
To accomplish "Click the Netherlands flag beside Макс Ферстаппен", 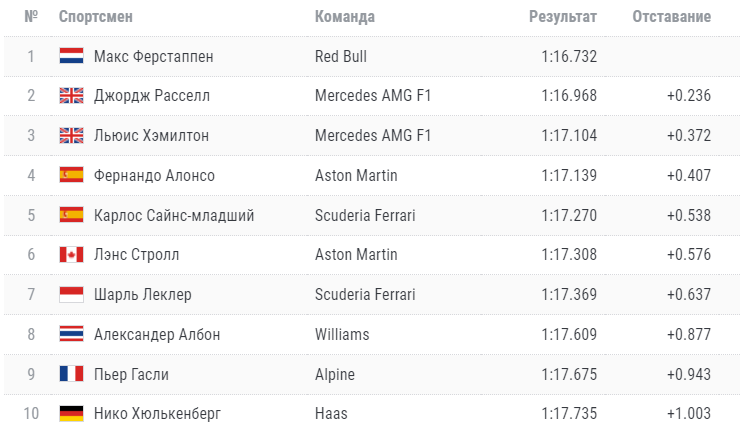I will click(71, 56).
